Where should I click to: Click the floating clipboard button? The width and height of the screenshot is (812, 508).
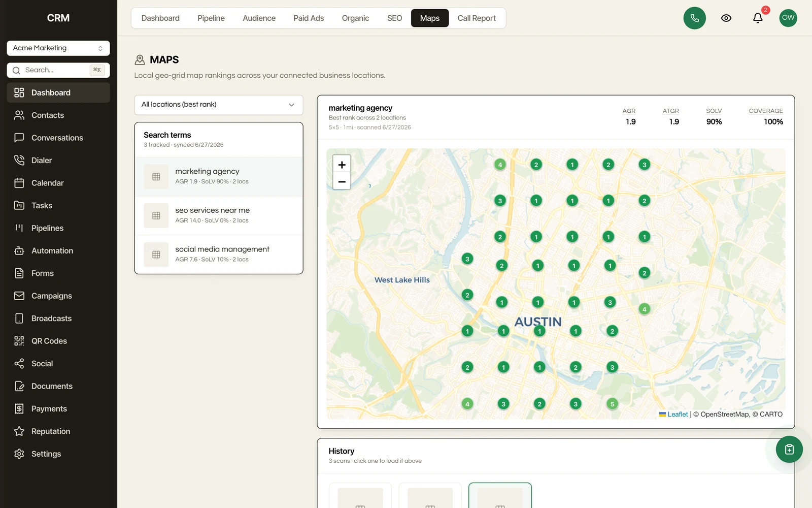pyautogui.click(x=789, y=449)
